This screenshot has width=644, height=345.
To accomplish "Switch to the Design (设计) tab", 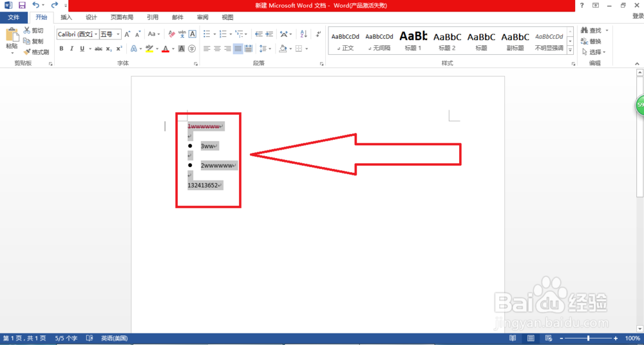I will click(x=91, y=17).
